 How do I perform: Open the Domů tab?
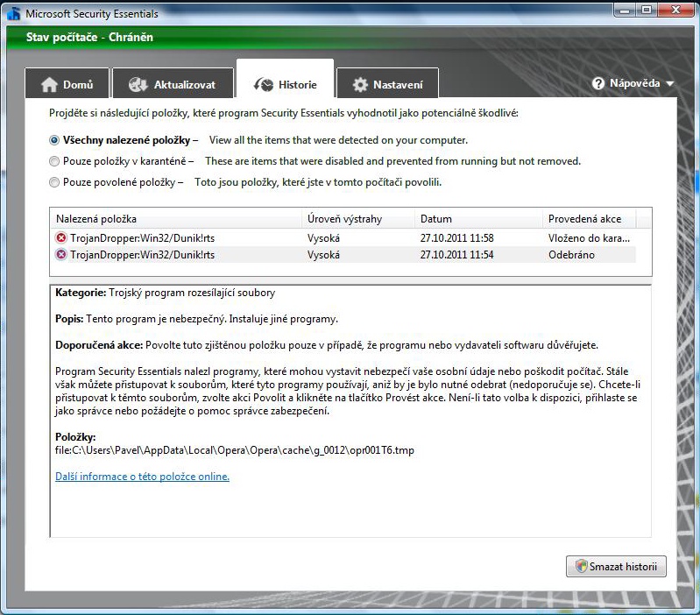coord(67,83)
